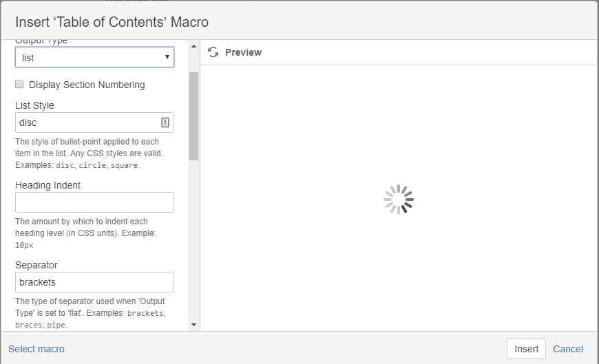Click the Separator field containing 'brackets'

click(94, 282)
